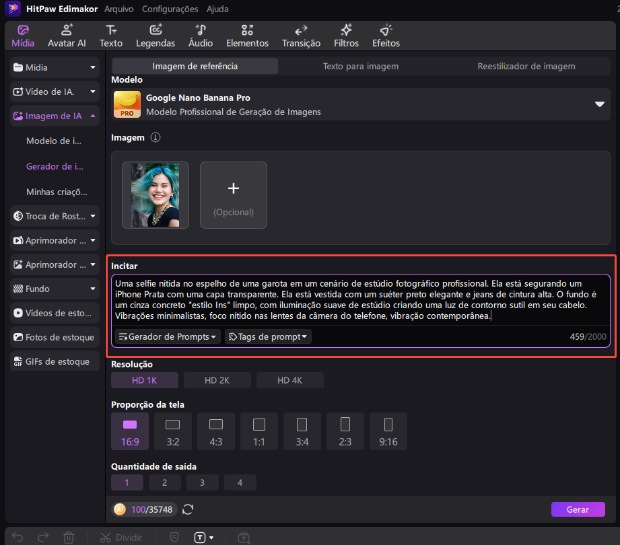Switch to Imagem de referência tab
Screen dimensions: 620x545
tap(195, 66)
